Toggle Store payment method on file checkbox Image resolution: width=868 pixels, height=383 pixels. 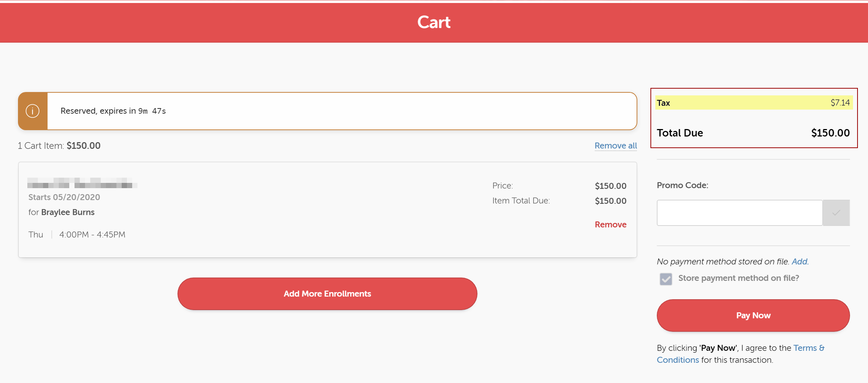coord(666,279)
